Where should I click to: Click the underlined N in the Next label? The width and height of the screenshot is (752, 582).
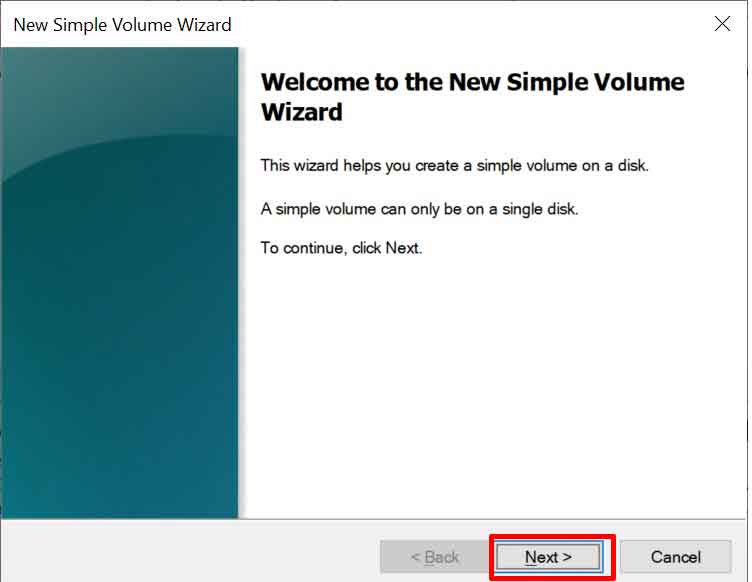tap(530, 557)
